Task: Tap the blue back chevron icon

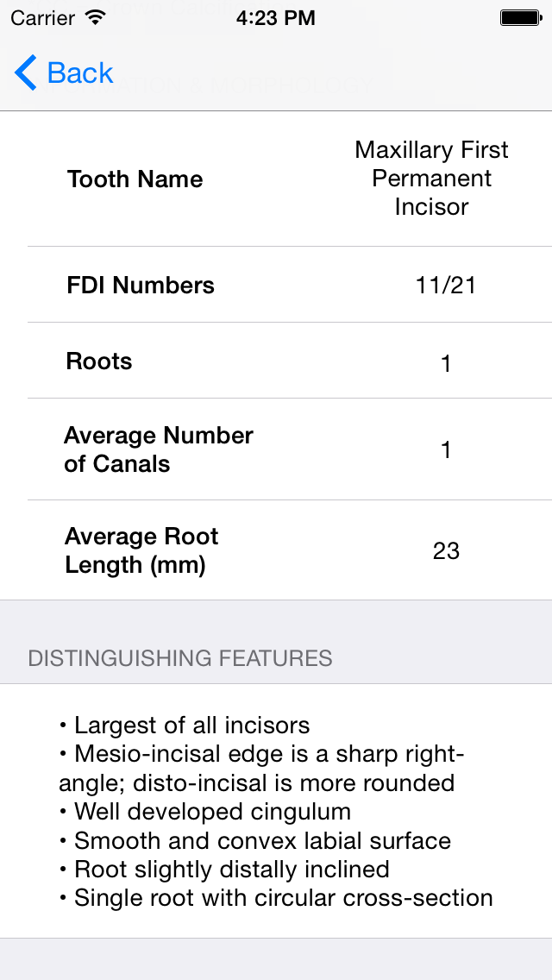Action: [x=26, y=72]
